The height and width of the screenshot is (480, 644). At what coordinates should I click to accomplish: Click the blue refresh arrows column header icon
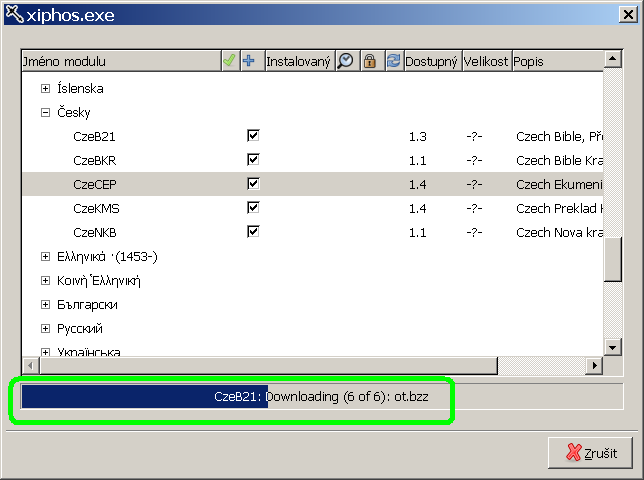(x=392, y=62)
